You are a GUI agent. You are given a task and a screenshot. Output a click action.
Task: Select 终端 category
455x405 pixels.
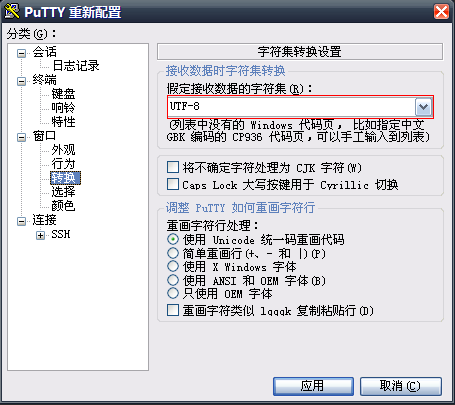(x=44, y=80)
